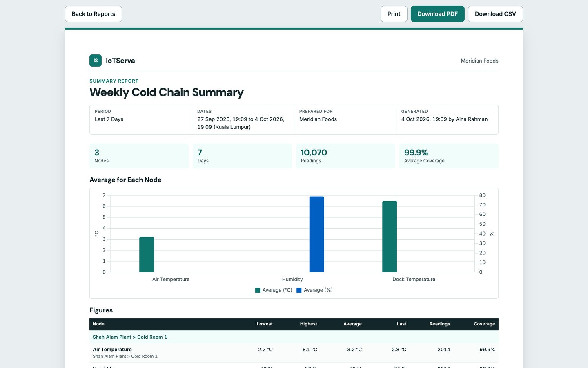Click the Last 7 Days period value
588x368 pixels.
[x=109, y=119]
